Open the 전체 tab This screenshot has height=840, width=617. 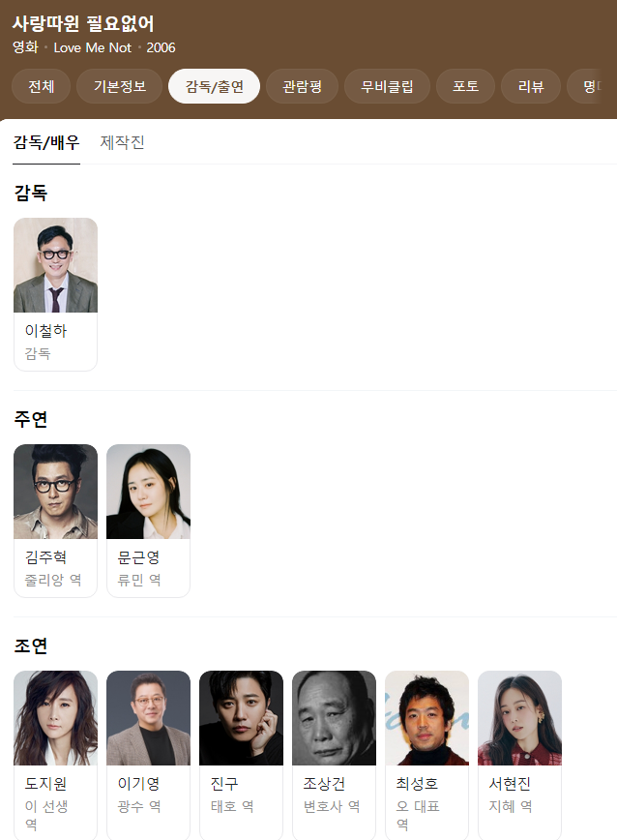pos(42,86)
